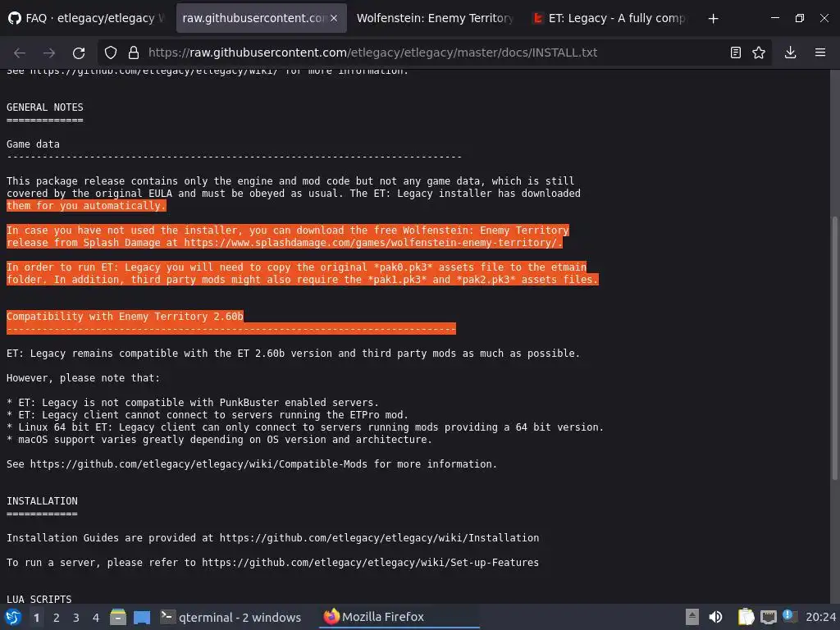Click 'However, please note that:' line
The width and height of the screenshot is (840, 630).
[83, 377]
